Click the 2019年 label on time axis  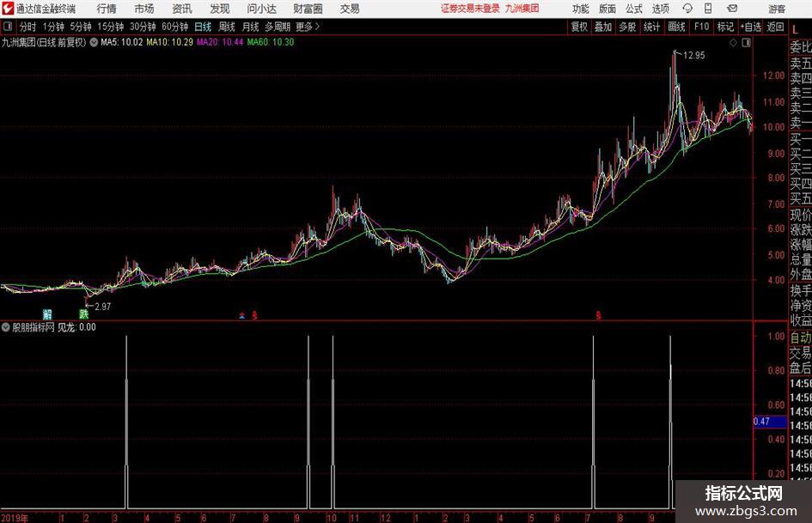(x=15, y=518)
